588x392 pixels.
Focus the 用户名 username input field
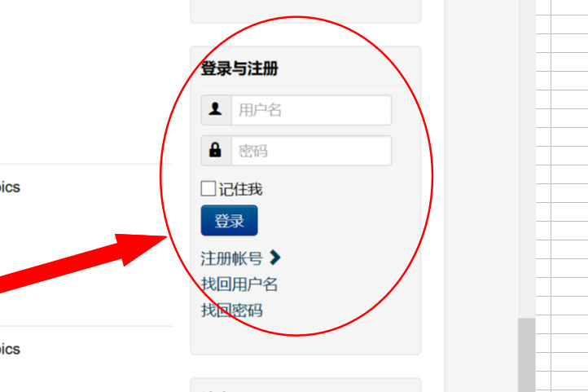click(x=311, y=110)
